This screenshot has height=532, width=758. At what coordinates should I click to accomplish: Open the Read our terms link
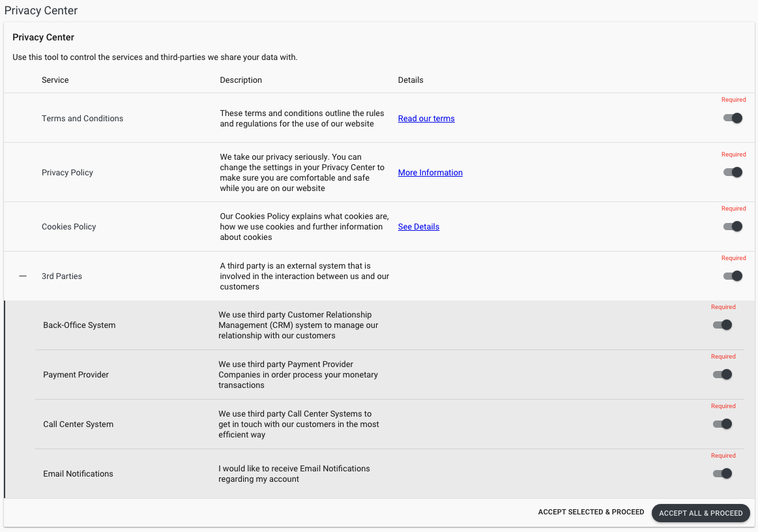(426, 119)
